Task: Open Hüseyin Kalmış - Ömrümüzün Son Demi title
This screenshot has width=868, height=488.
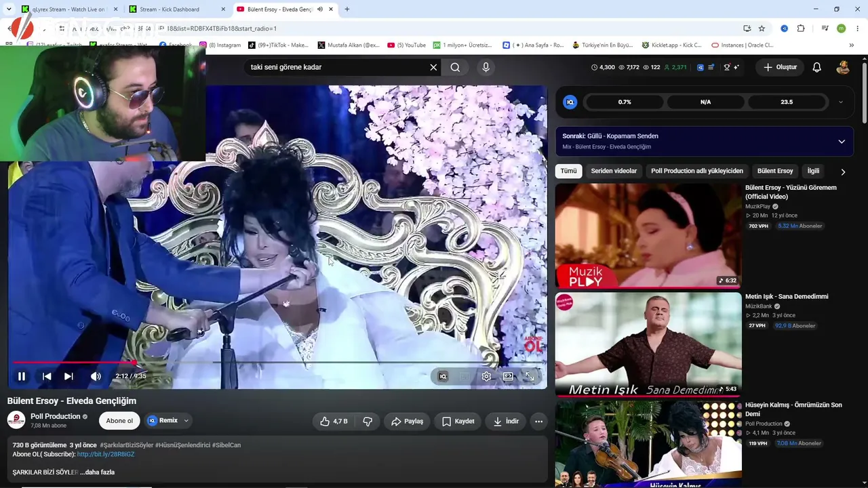Action: point(793,409)
